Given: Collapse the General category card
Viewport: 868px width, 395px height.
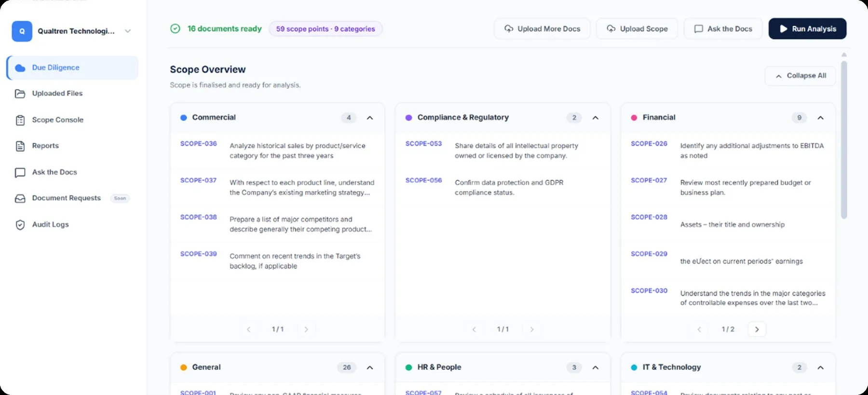Looking at the screenshot, I should (x=370, y=368).
